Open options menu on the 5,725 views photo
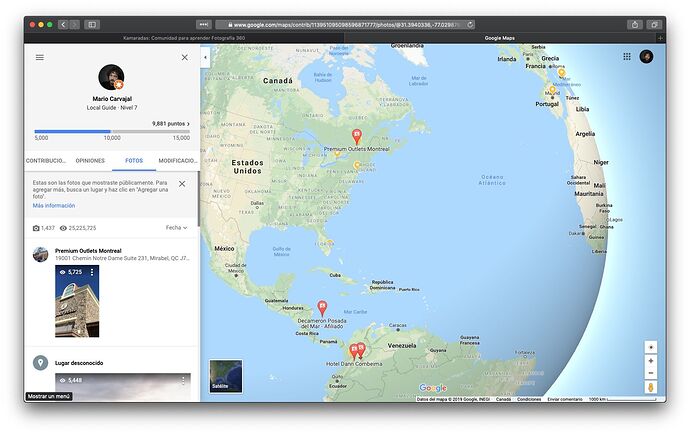Image resolution: width=690 pixels, height=434 pixels. 92,272
